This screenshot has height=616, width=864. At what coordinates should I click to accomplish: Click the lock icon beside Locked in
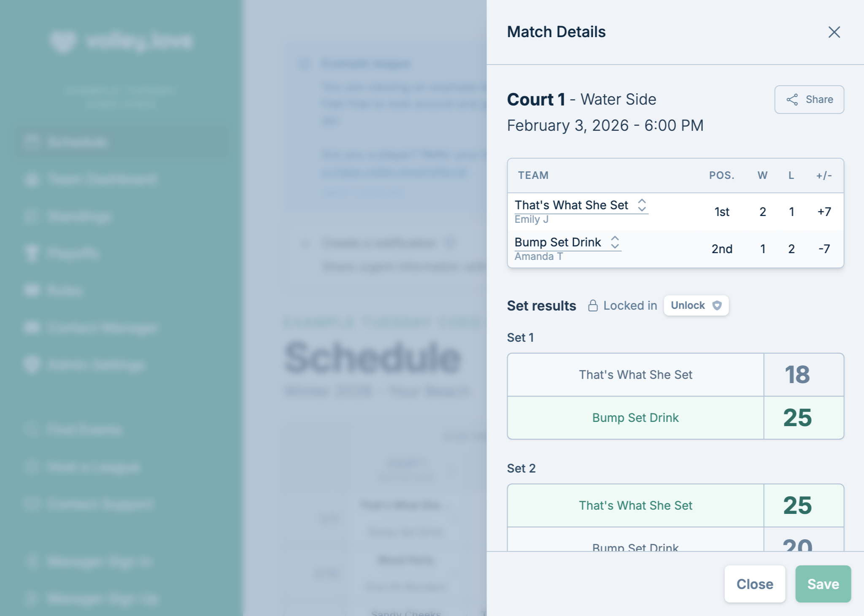pyautogui.click(x=593, y=305)
